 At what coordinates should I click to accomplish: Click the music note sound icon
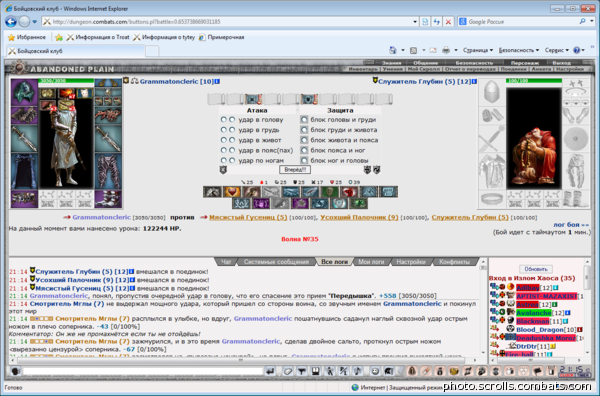click(357, 371)
